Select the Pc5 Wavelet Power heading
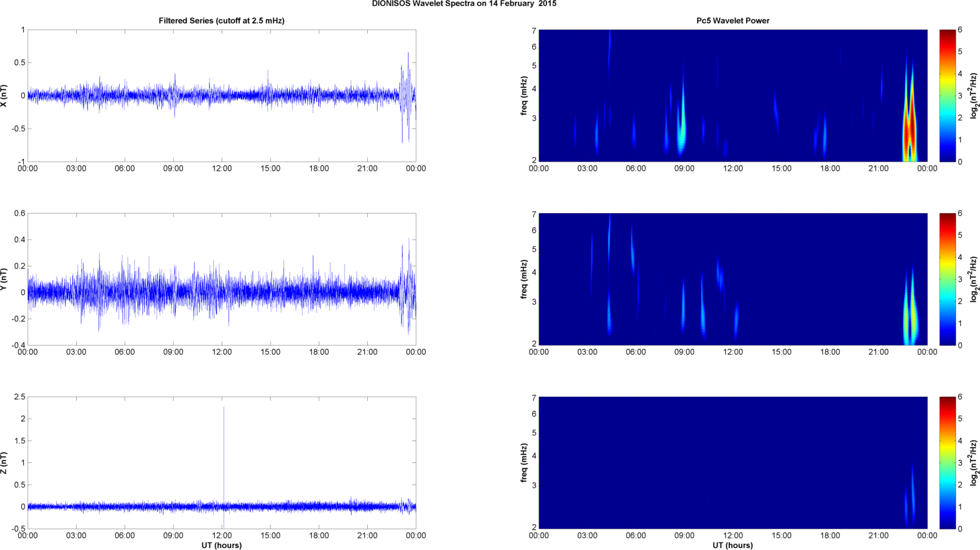The height and width of the screenshot is (550, 980). tap(733, 21)
